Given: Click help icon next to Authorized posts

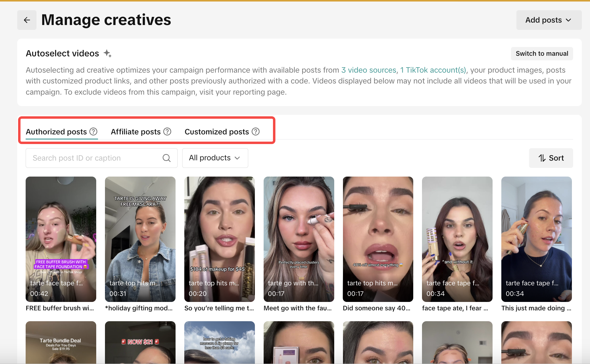Looking at the screenshot, I should click(x=94, y=132).
